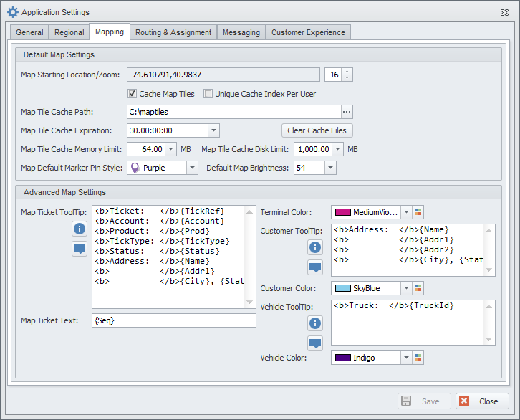Screen dimensions: 520x420
Task: Click the info icon beside Customer ToolTip
Action: tap(315, 247)
